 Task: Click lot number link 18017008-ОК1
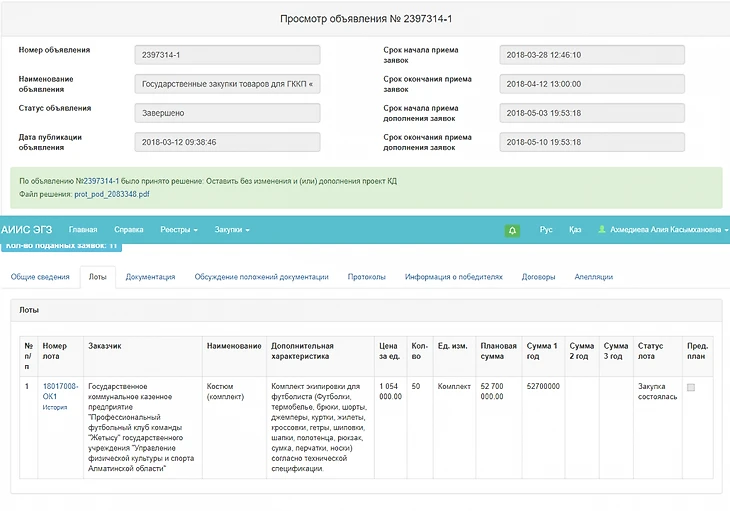(60, 391)
